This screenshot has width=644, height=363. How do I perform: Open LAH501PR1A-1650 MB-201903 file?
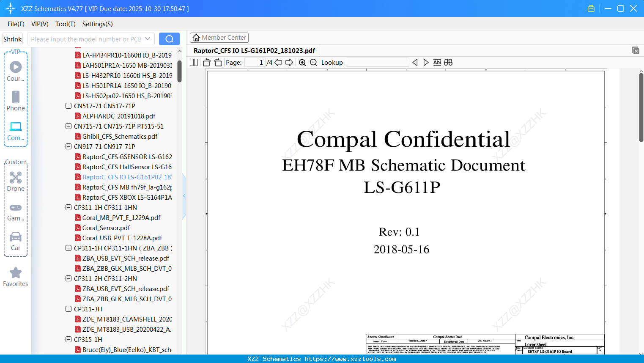pyautogui.click(x=127, y=65)
